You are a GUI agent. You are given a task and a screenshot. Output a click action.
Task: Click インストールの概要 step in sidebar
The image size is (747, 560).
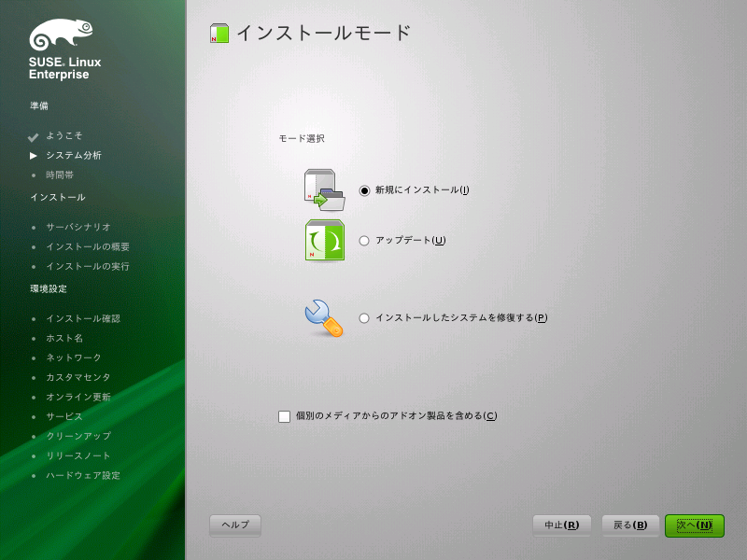pyautogui.click(x=88, y=246)
